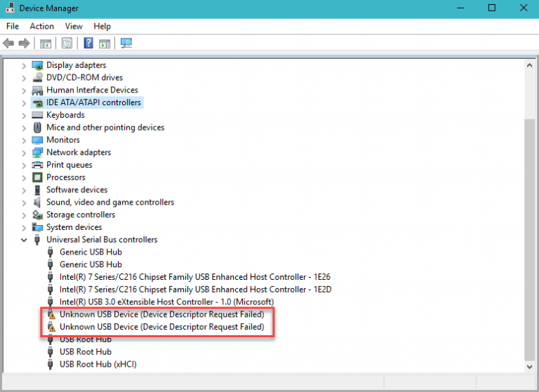Click the vertical scrollbar thumb
Image resolution: width=539 pixels, height=392 pixels.
529,239
